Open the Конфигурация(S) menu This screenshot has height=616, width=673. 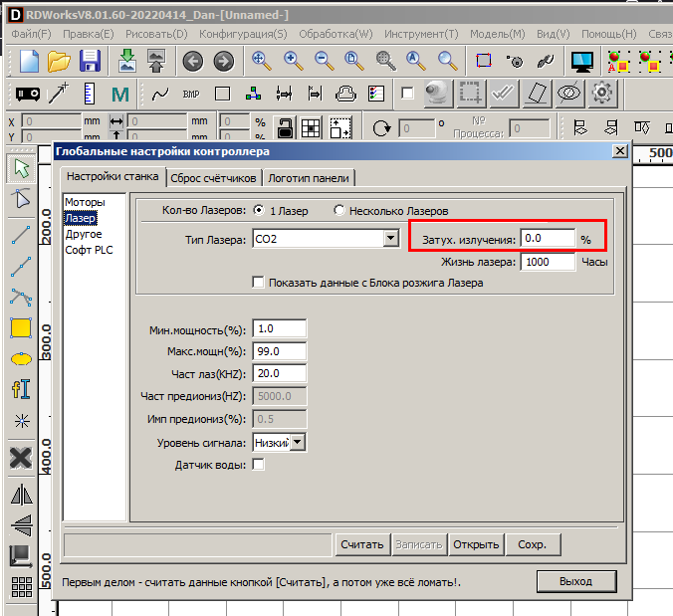point(243,34)
